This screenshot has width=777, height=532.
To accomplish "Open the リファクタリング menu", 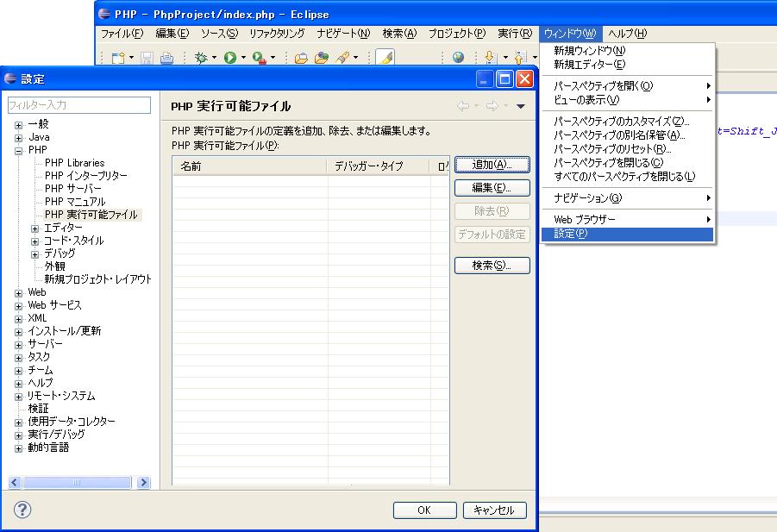I will [277, 33].
